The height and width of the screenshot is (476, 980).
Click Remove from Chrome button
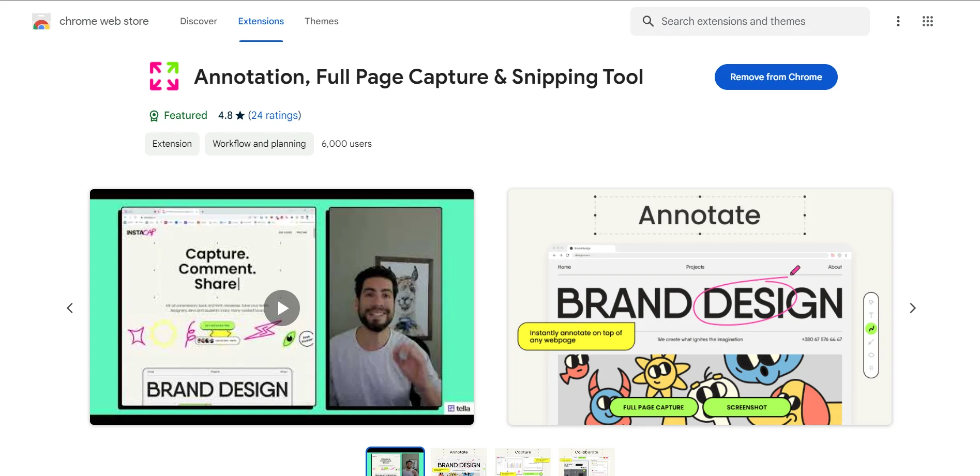pos(776,77)
